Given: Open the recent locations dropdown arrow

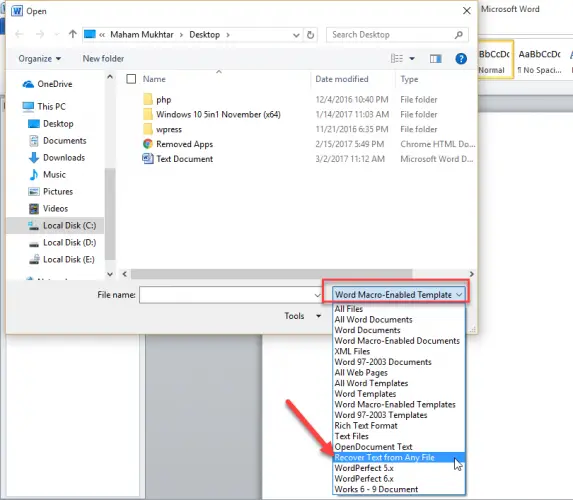Looking at the screenshot, I should [57, 35].
